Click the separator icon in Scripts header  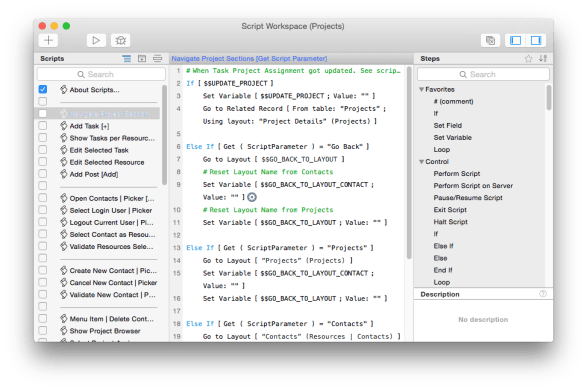point(158,58)
